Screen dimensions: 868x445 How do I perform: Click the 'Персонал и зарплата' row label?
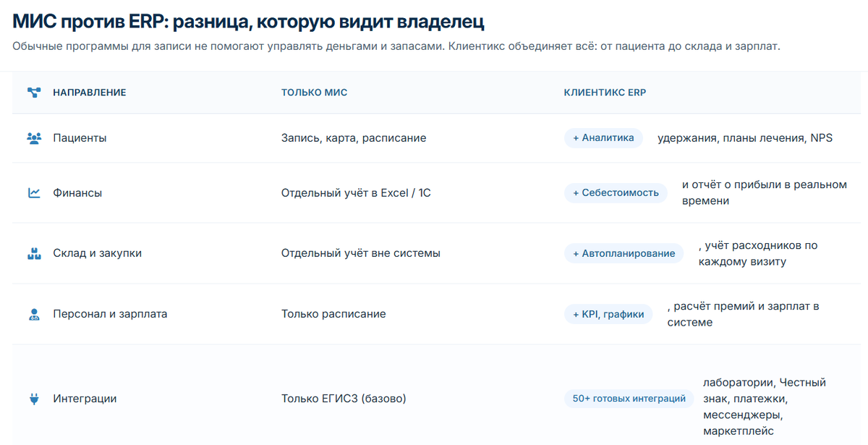click(110, 314)
